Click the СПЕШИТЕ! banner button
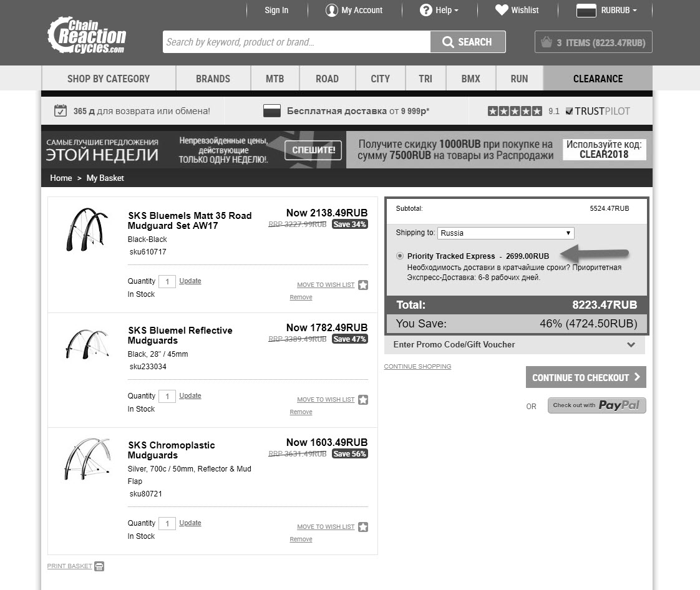 tap(313, 150)
